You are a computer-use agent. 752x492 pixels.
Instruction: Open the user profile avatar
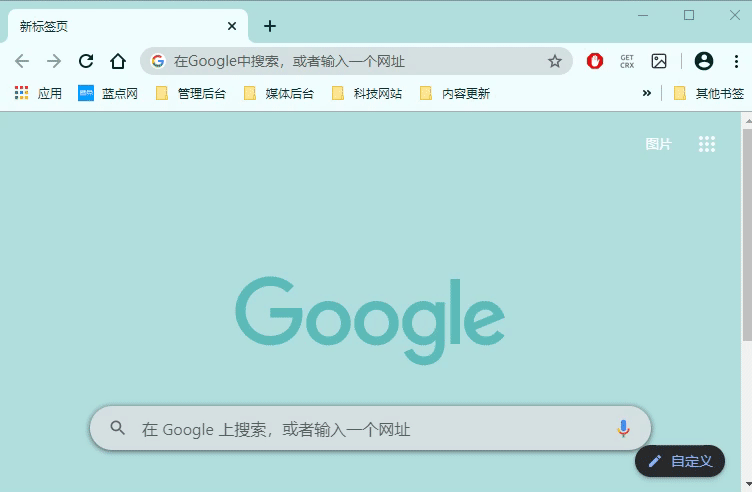[x=704, y=61]
